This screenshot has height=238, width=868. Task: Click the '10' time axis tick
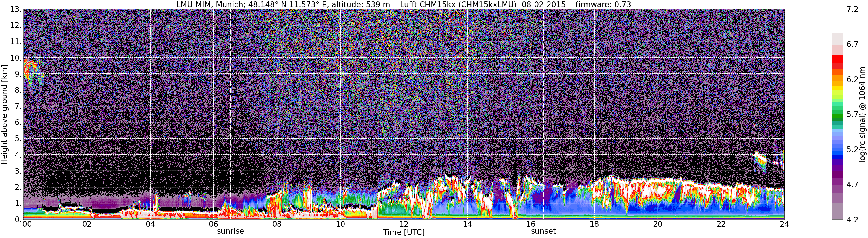click(x=340, y=224)
